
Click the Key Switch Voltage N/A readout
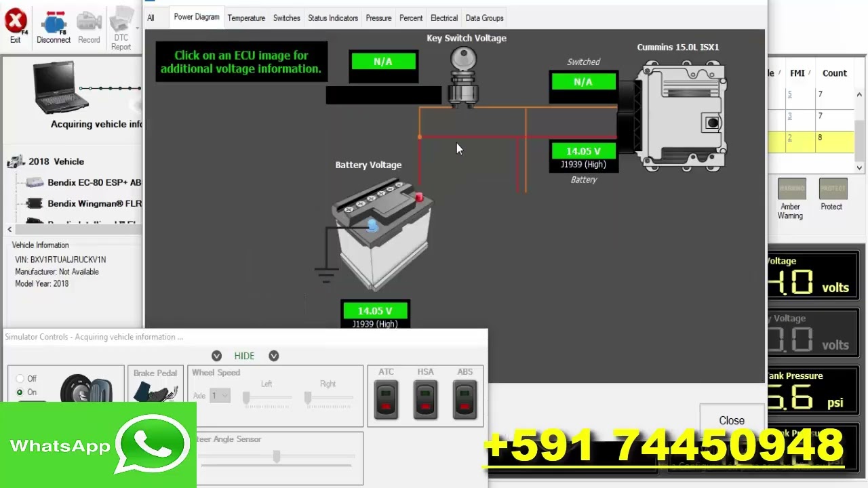coord(383,62)
